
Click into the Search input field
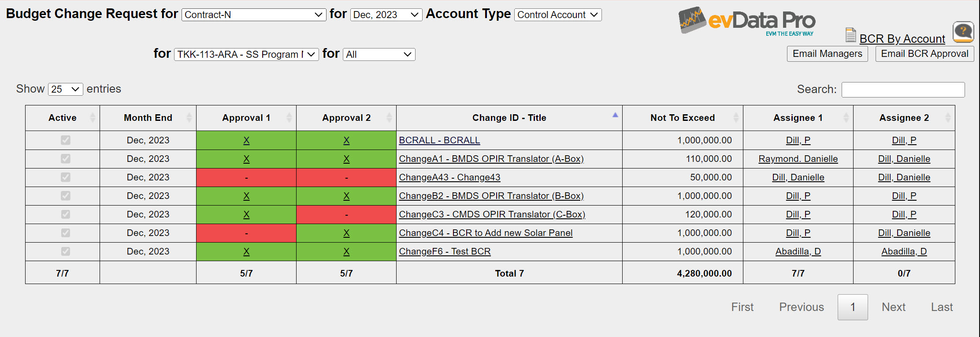(903, 90)
